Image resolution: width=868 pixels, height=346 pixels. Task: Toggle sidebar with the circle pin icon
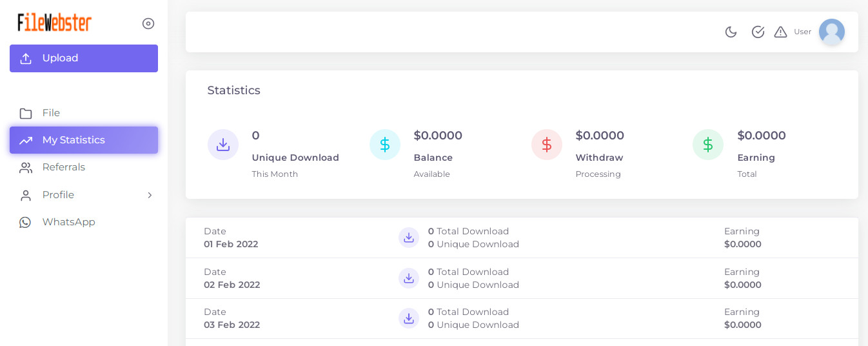[148, 24]
